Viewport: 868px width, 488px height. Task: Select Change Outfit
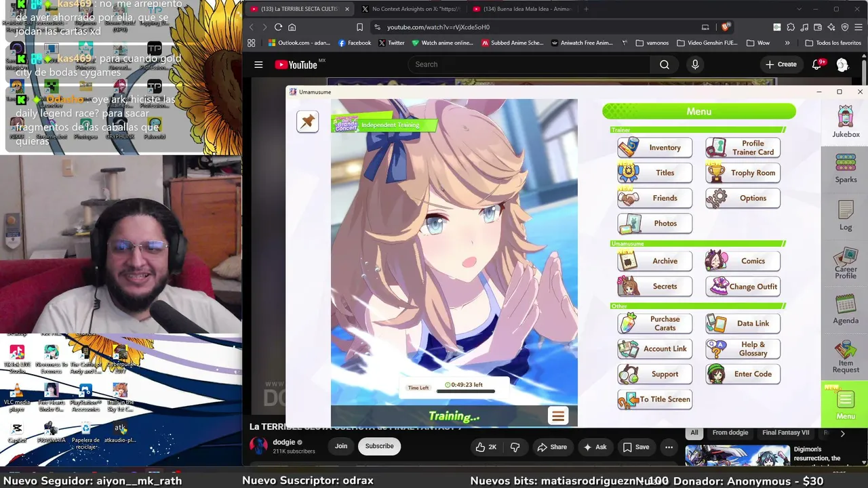coord(743,286)
